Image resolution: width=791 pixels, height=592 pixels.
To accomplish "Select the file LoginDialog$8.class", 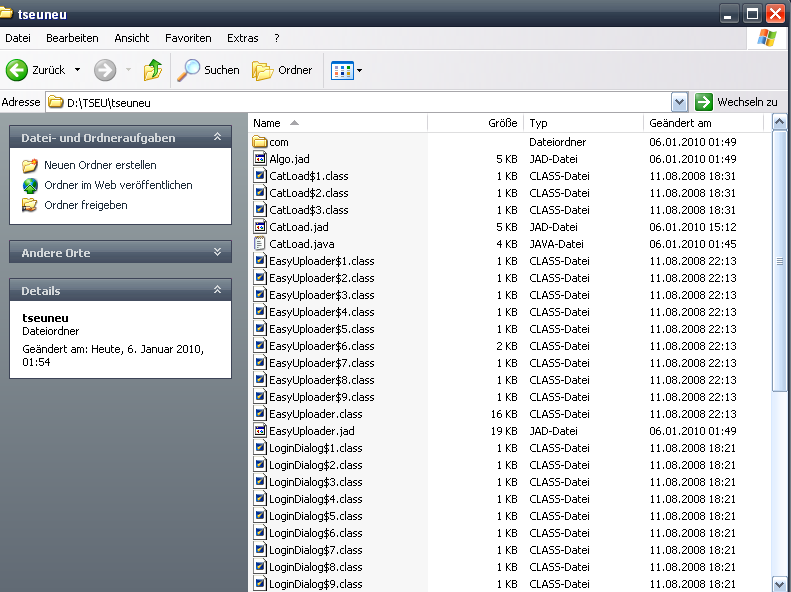I will pyautogui.click(x=316, y=567).
